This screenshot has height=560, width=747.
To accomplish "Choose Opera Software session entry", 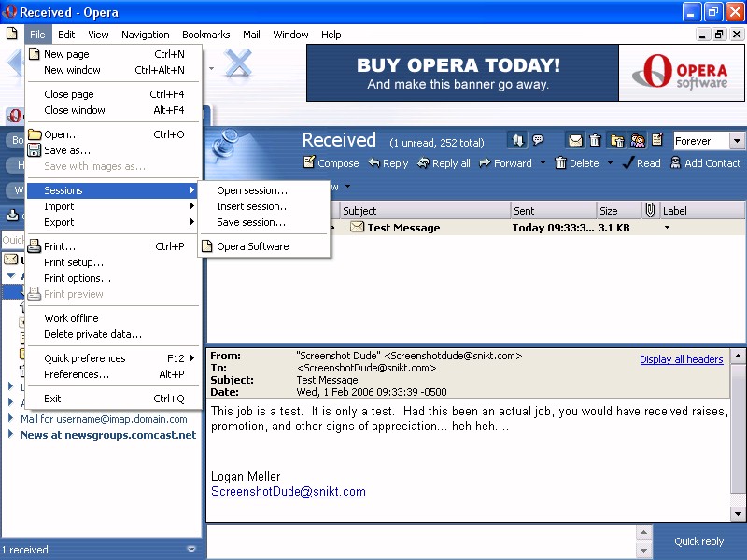I will coord(264,246).
